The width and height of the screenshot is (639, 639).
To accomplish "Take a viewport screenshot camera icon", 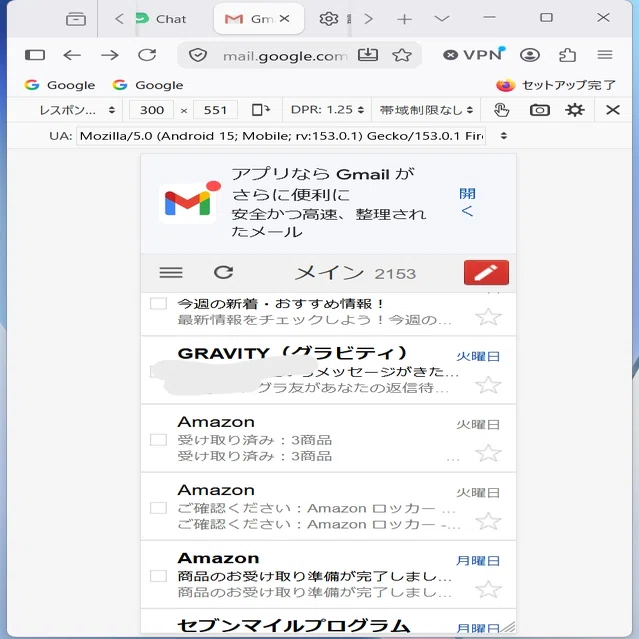I will [540, 110].
